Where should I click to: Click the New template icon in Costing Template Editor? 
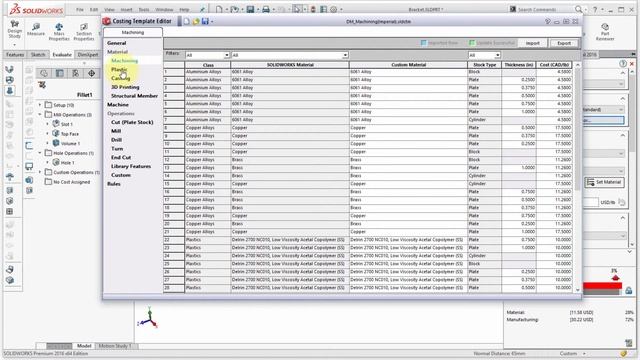187,21
